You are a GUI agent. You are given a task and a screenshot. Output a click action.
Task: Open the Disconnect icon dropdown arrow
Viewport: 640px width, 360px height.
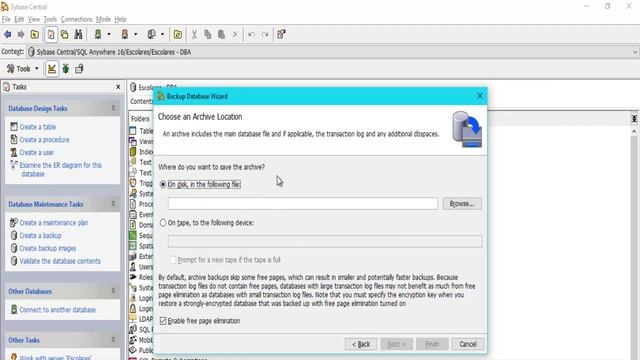[136, 35]
